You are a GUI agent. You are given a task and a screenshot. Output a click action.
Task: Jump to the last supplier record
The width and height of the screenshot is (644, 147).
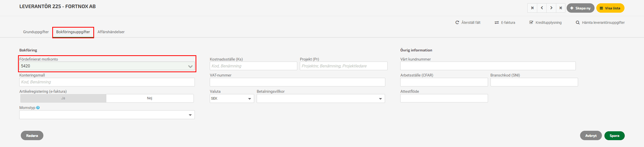coord(561,8)
